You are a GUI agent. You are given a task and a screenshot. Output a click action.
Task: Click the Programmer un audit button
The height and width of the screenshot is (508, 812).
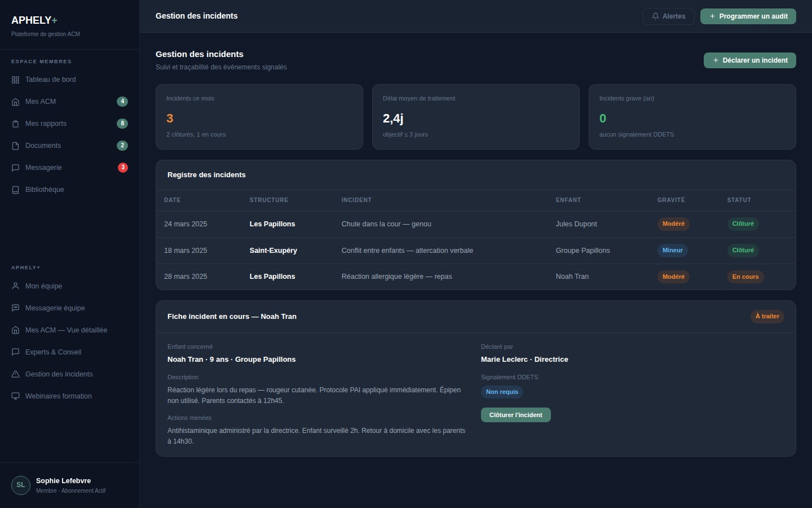point(748,16)
